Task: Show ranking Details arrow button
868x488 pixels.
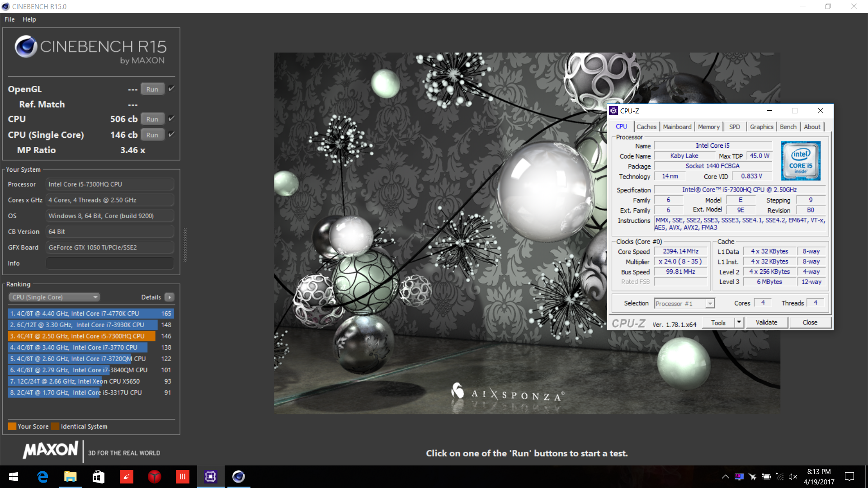Action: coord(170,297)
